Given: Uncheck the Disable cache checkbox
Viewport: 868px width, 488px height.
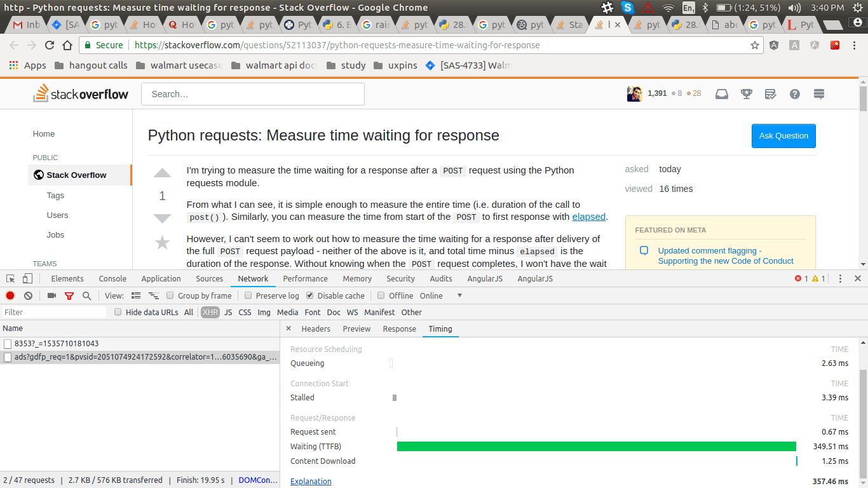Looking at the screenshot, I should [x=309, y=295].
